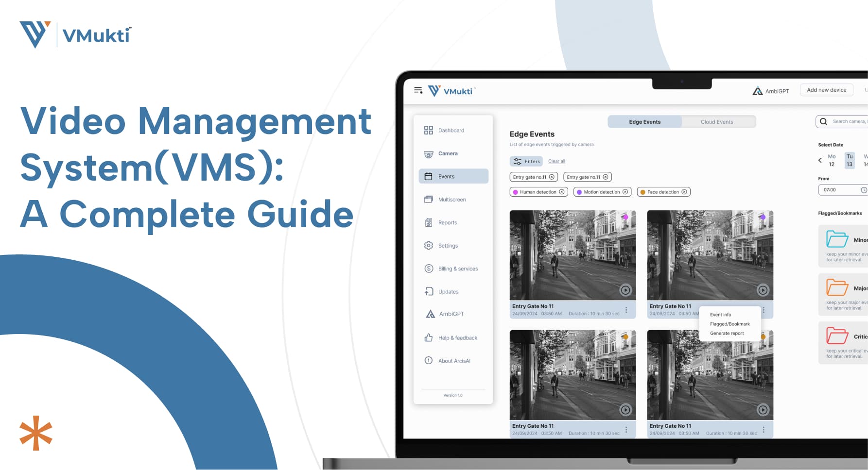Image resolution: width=868 pixels, height=470 pixels.
Task: Choose Event info from the context menu
Action: (x=720, y=315)
